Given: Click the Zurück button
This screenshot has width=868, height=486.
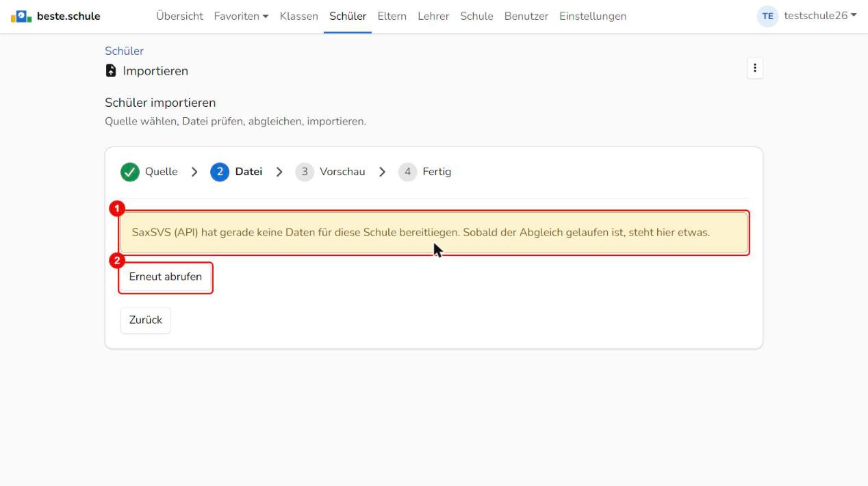Looking at the screenshot, I should coord(145,320).
